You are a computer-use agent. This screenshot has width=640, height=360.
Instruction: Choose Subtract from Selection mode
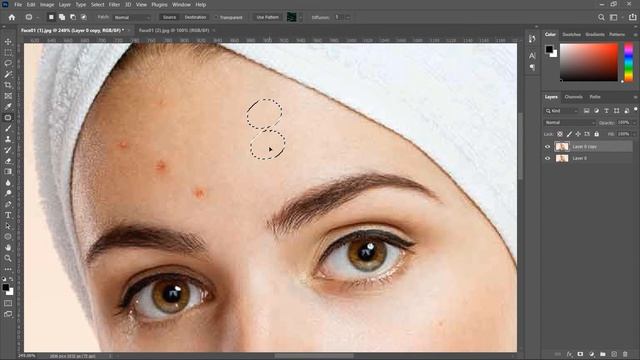click(73, 17)
